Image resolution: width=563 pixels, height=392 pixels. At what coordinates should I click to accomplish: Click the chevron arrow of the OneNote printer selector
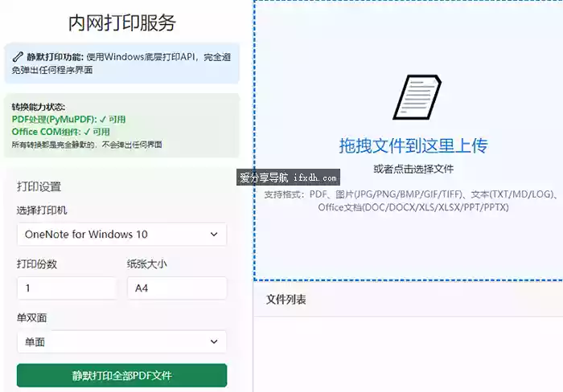(x=213, y=235)
